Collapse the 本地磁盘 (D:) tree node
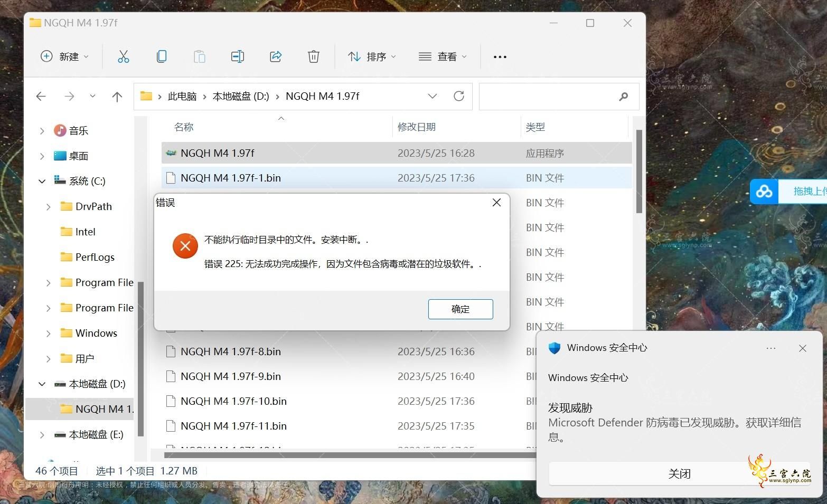Screen dimensions: 827x504 (42, 384)
